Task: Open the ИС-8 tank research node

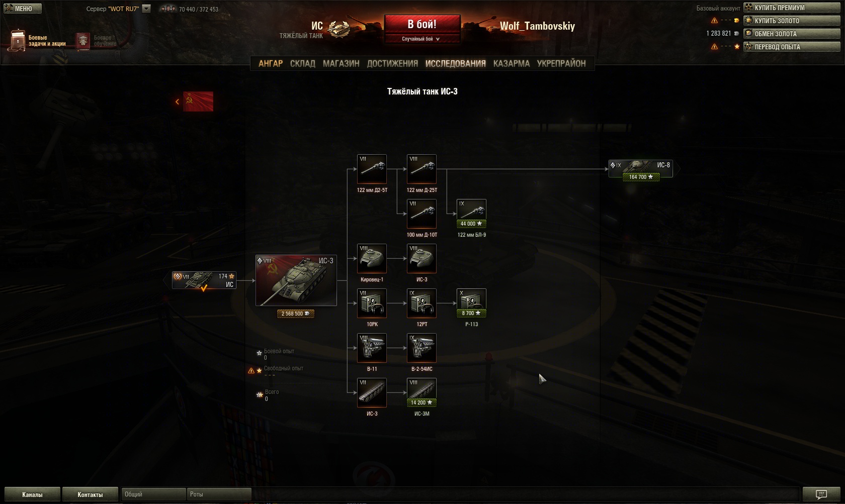Action: [x=641, y=170]
